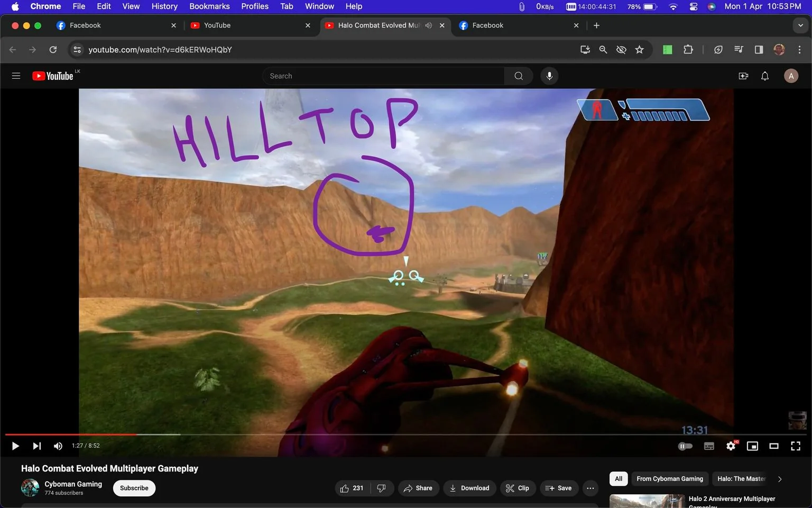Image resolution: width=812 pixels, height=508 pixels.
Task: Go back to the previous page
Action: pos(13,50)
